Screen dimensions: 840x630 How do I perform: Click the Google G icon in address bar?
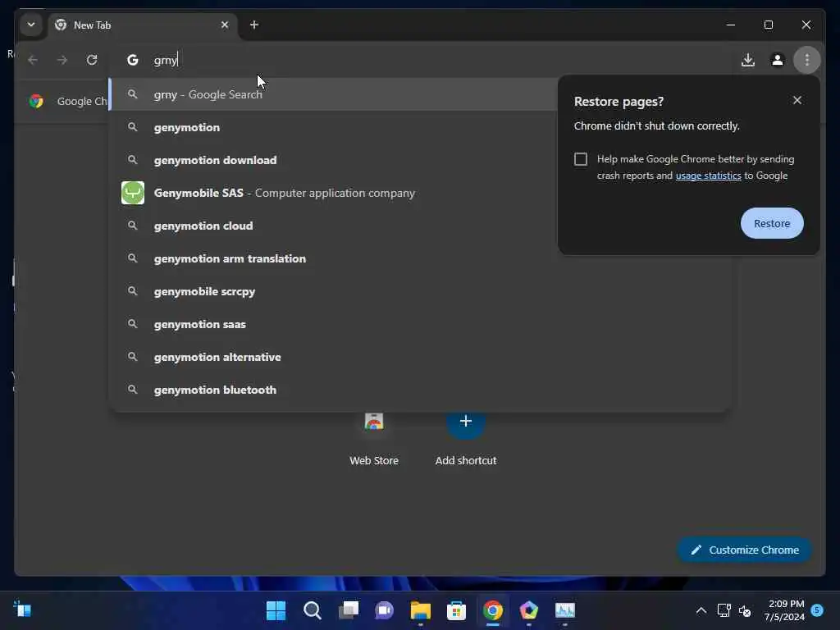132,60
